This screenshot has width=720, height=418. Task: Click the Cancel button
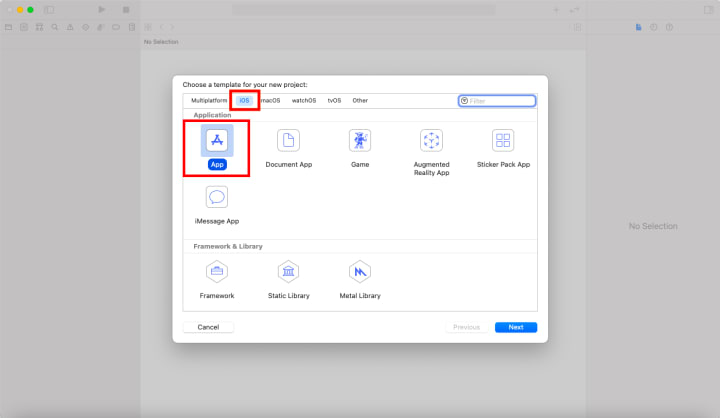[208, 327]
